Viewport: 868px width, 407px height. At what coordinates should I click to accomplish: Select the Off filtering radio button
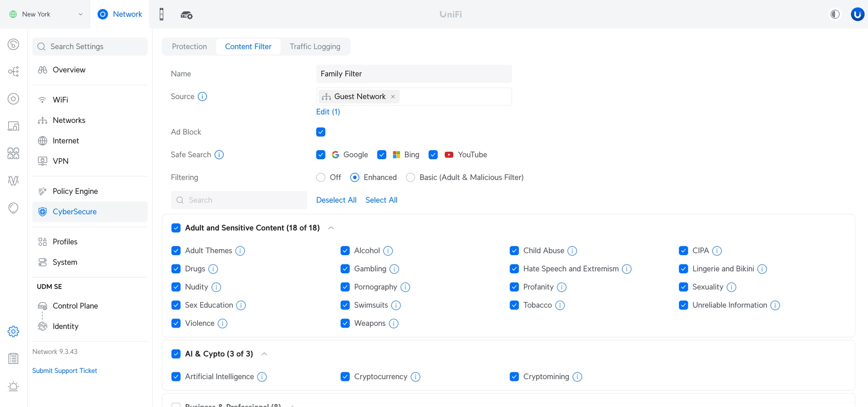pos(320,177)
